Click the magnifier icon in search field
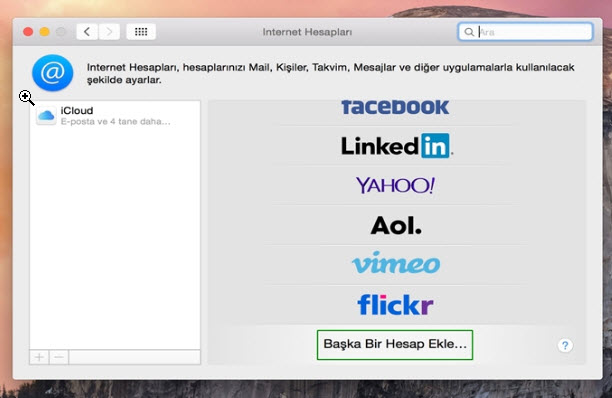The image size is (612, 398). 469,32
